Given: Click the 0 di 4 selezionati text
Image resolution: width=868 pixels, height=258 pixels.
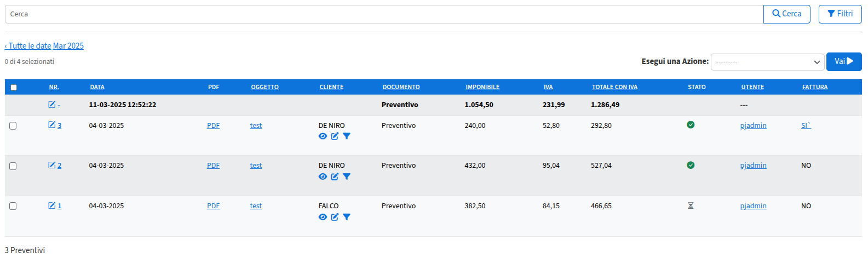Looking at the screenshot, I should click(x=30, y=61).
